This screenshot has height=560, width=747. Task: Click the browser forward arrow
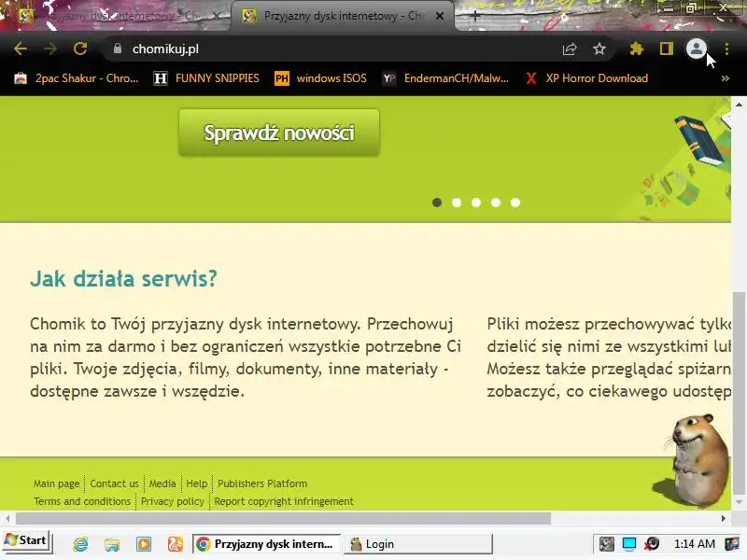[x=50, y=49]
